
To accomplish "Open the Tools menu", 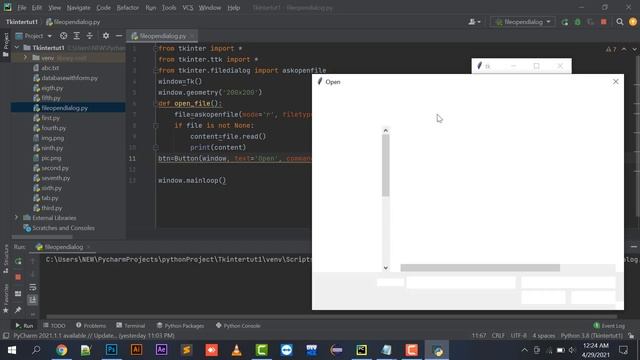I will (169, 8).
